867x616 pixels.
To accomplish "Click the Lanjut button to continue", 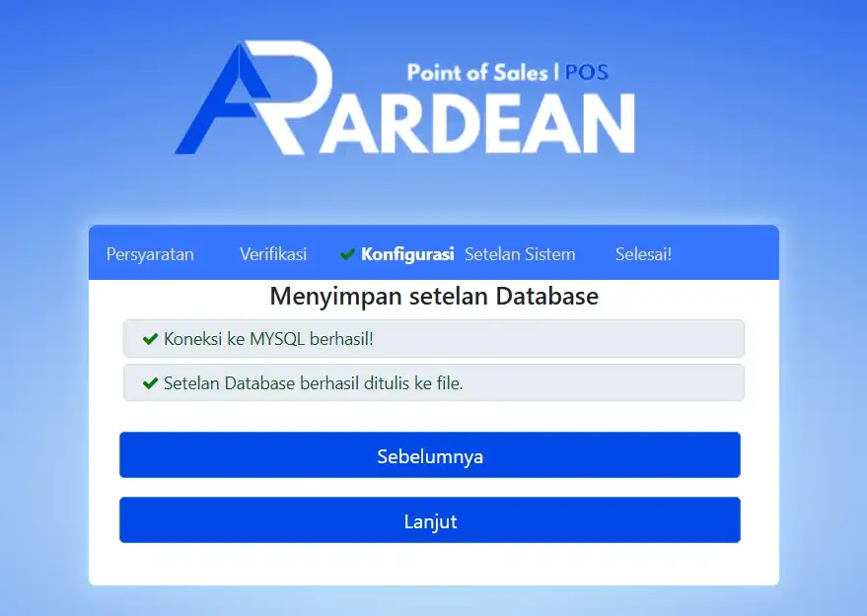I will point(430,519).
